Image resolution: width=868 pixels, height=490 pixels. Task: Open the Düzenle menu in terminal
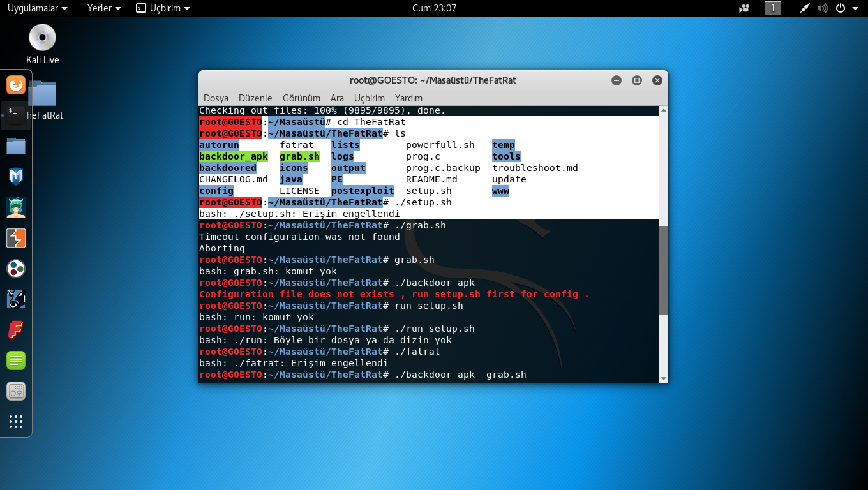coord(255,98)
